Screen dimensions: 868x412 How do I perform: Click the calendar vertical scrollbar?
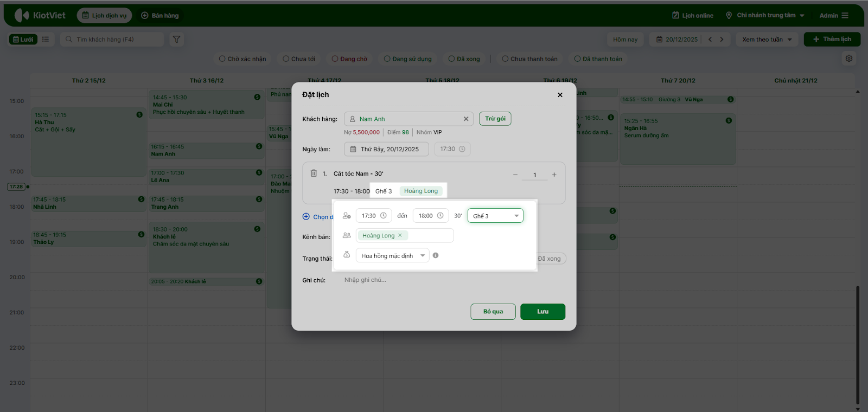858,344
